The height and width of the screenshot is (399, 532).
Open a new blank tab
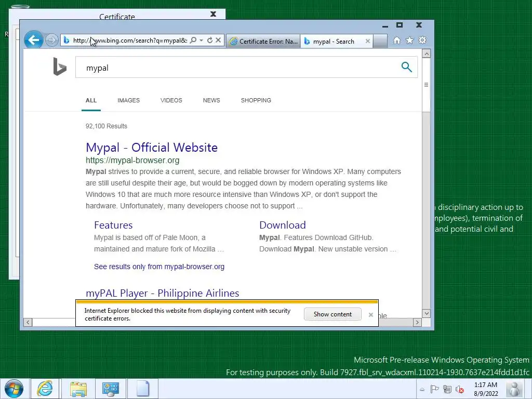380,41
